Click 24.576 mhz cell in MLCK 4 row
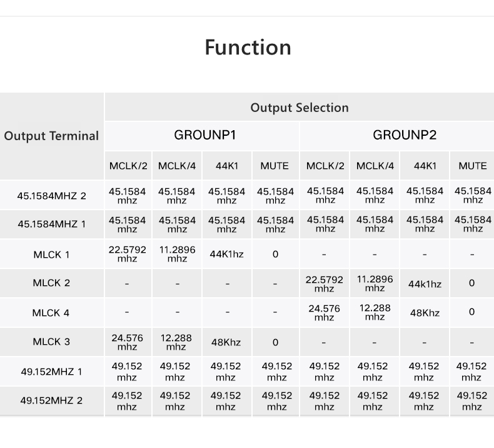The image size is (494, 448). pos(325,313)
